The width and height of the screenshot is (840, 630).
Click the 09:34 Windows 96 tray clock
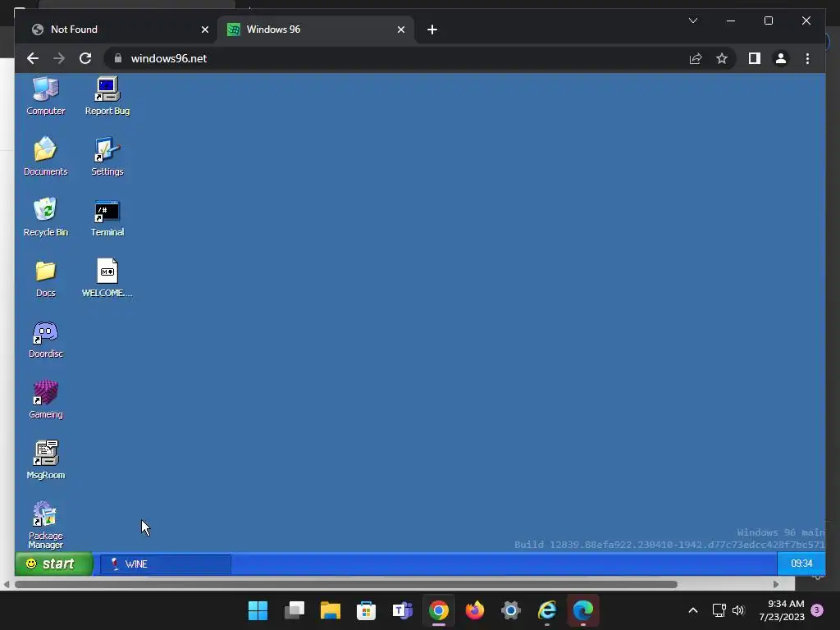click(x=801, y=564)
